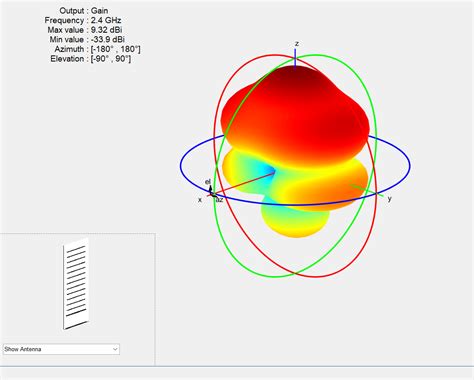Click the x axis label
Image resolution: width=474 pixels, height=380 pixels.
(200, 200)
